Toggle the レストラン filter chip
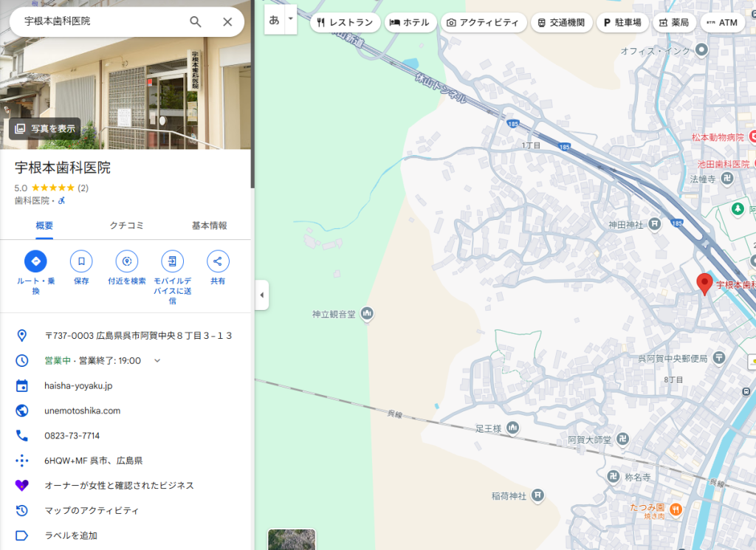Screen dimensions: 756x550 (346, 23)
